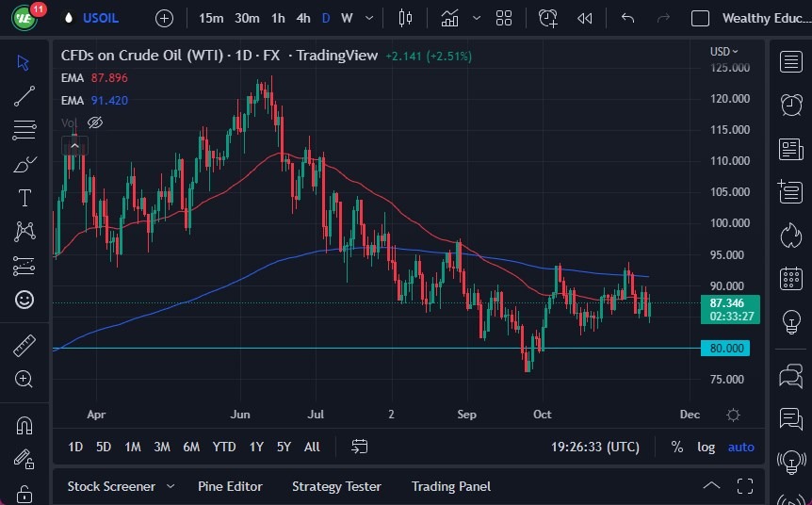Open the Strategy Tester tab
The image size is (812, 505).
(x=336, y=486)
